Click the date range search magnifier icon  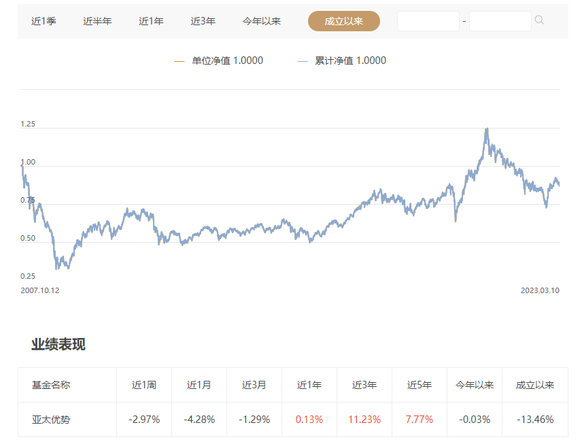tap(539, 20)
